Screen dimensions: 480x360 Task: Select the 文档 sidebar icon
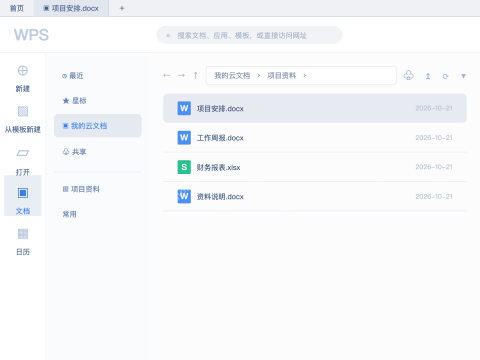click(23, 193)
